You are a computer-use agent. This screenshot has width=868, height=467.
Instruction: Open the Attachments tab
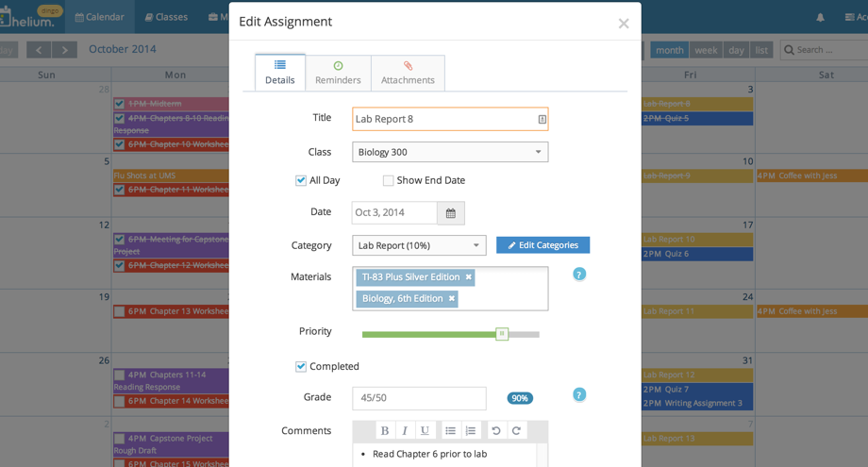[x=408, y=73]
